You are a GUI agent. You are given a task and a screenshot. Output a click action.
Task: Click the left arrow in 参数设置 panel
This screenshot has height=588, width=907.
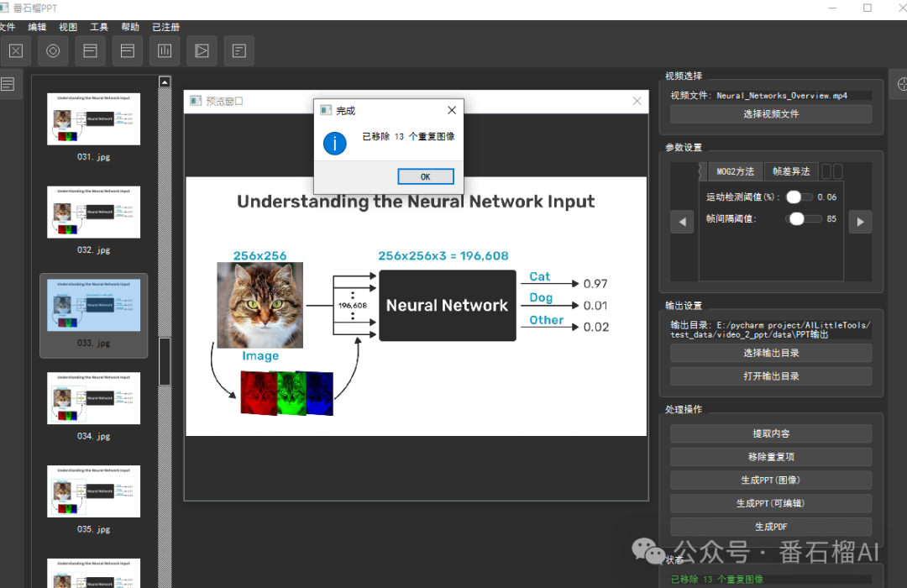682,222
